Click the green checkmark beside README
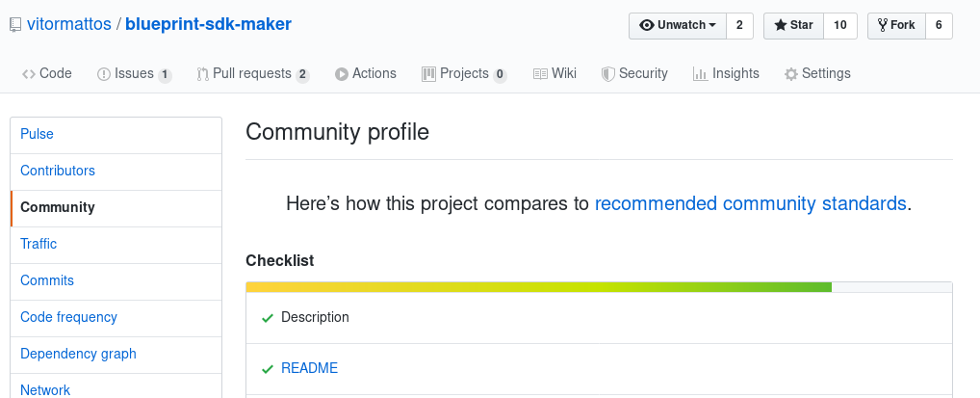The width and height of the screenshot is (980, 398). 268,369
